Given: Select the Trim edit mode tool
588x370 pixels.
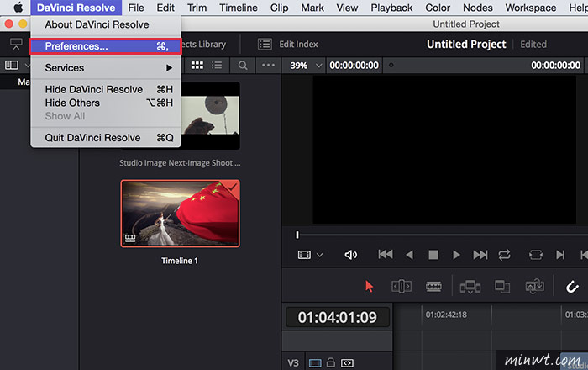Looking at the screenshot, I should coord(402,287).
